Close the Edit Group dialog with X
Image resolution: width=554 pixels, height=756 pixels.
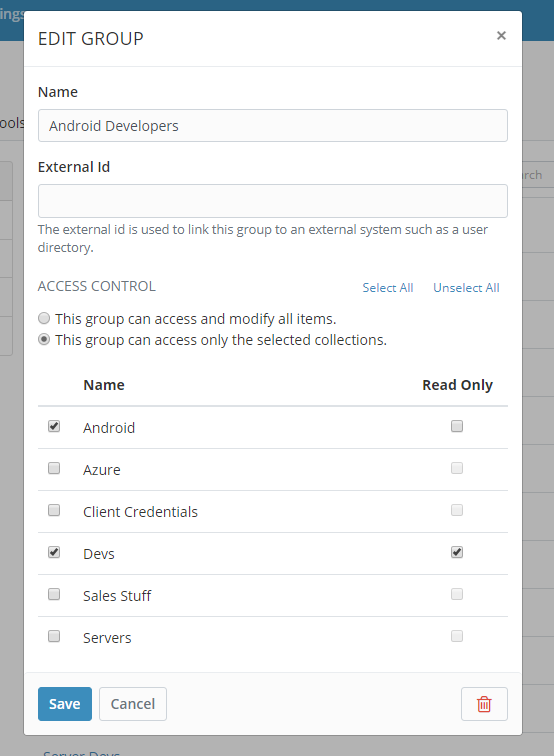click(x=501, y=35)
